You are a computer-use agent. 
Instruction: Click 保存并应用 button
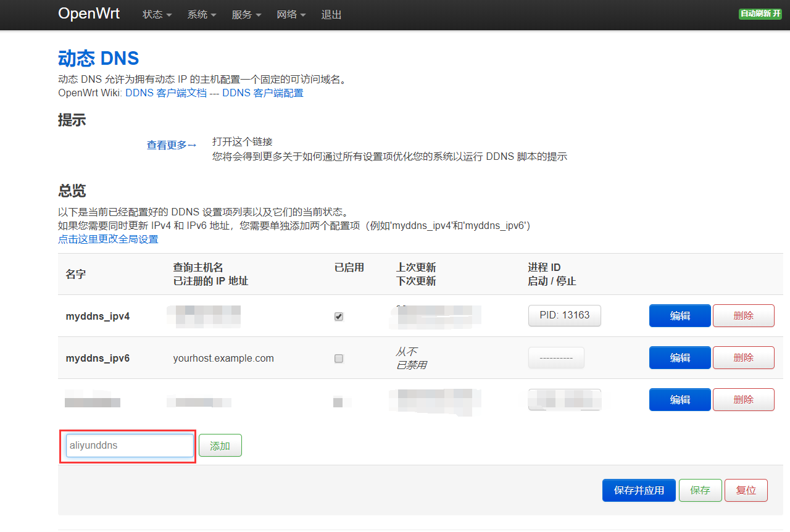point(639,491)
